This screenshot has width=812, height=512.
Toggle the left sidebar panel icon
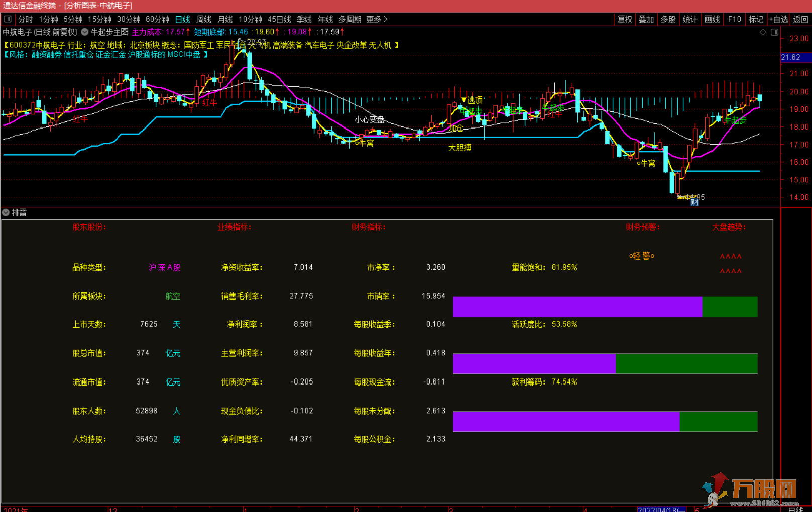click(x=8, y=19)
